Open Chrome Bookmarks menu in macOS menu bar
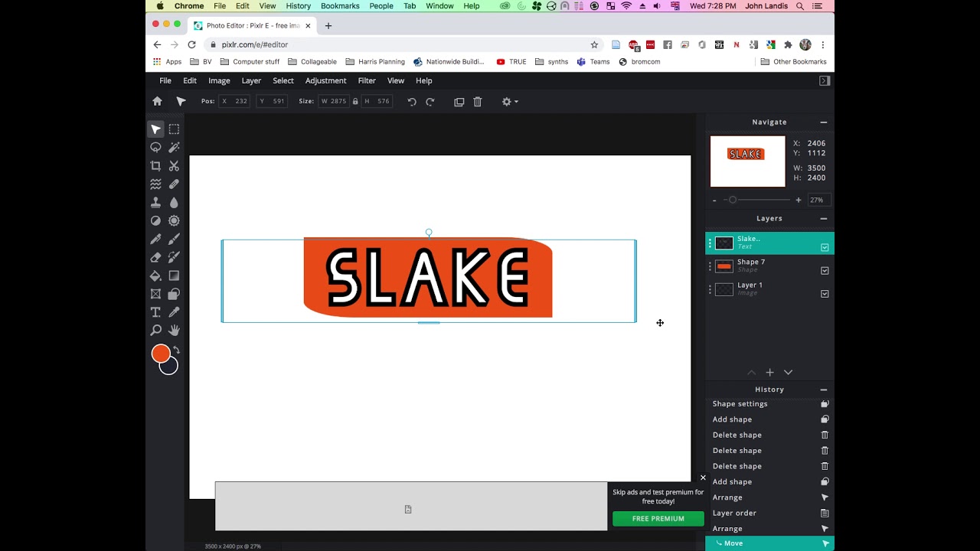Viewport: 980px width, 551px height. click(340, 5)
